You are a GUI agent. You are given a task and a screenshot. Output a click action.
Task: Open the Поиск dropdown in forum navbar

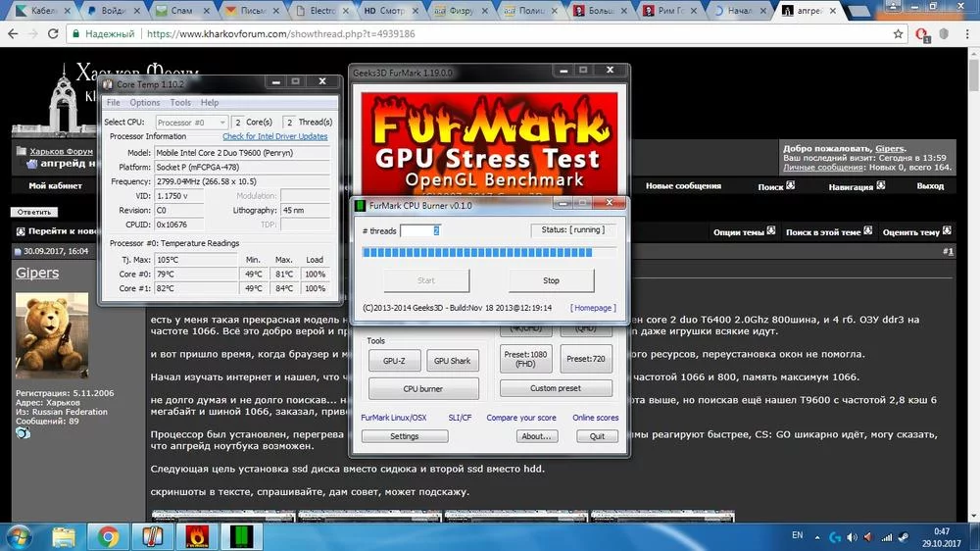tap(775, 186)
